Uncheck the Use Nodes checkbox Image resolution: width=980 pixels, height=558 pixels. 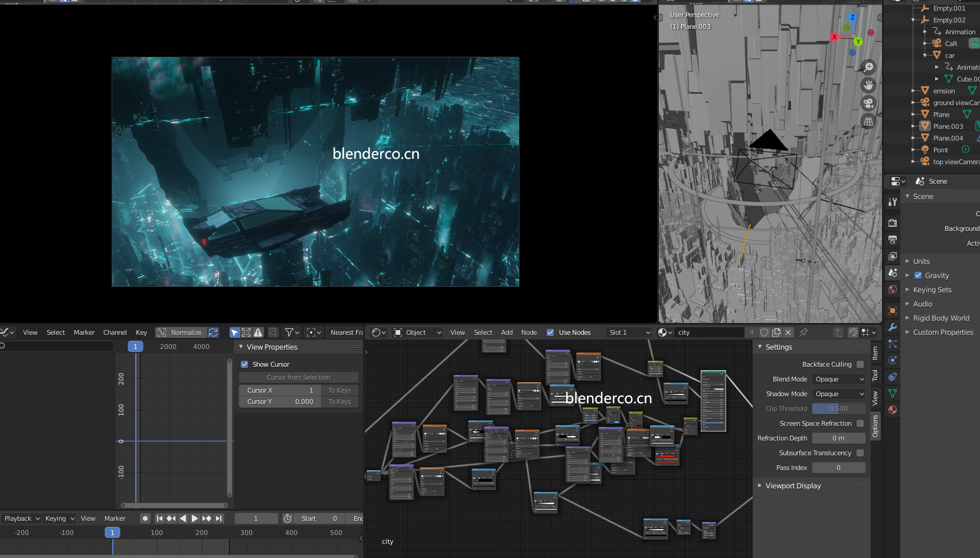550,332
